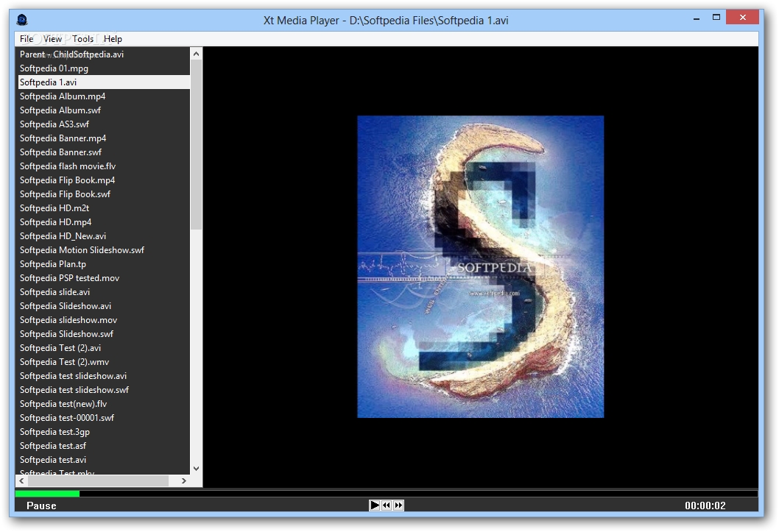
Task: Select Softpedia HD.mp4 file
Action: click(x=104, y=221)
